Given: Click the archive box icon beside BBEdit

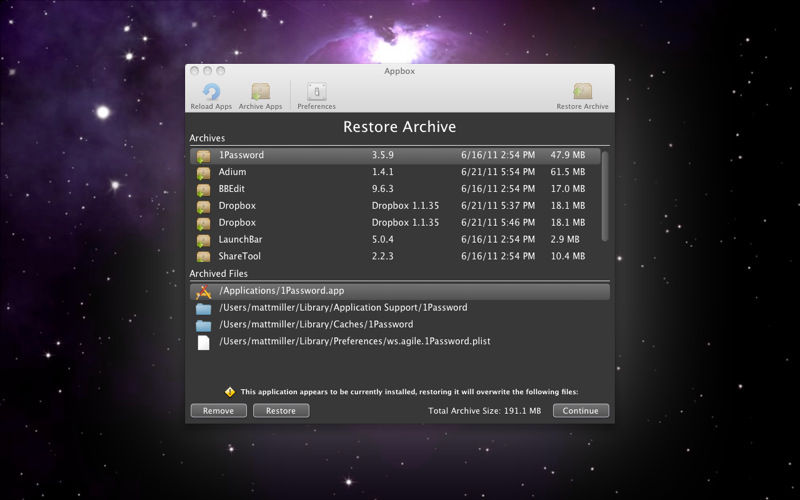Looking at the screenshot, I should click(x=204, y=189).
